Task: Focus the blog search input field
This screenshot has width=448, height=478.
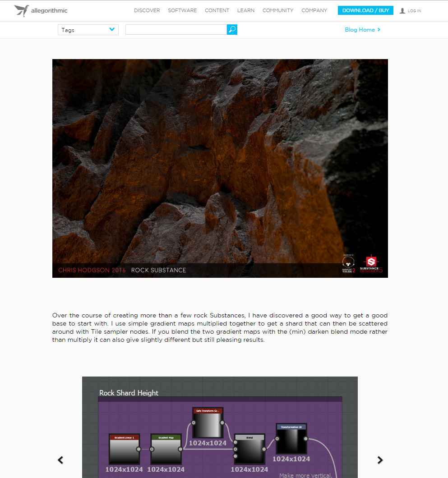Action: click(x=176, y=30)
